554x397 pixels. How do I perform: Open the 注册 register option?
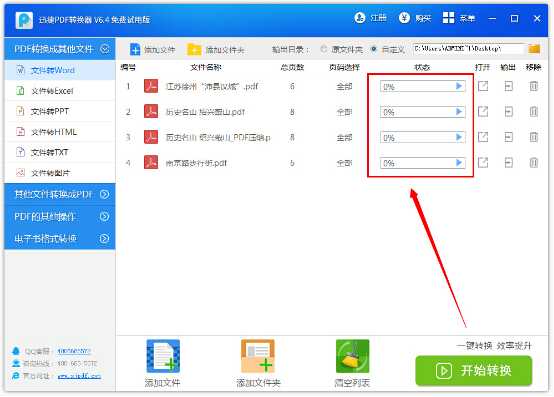tap(370, 17)
